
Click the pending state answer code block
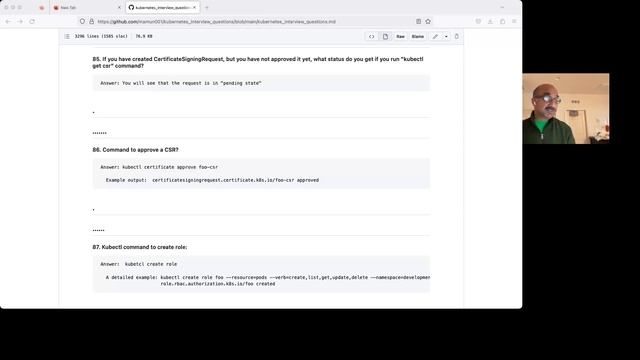point(261,83)
